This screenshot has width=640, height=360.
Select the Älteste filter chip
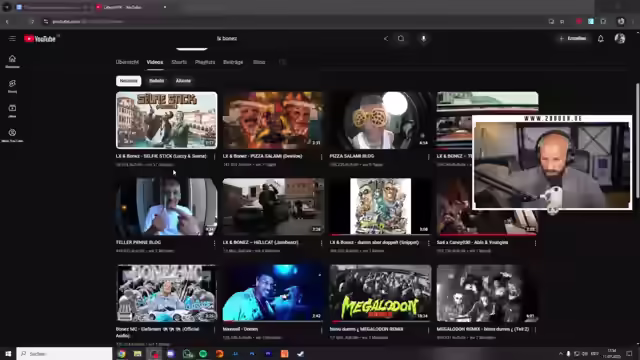183,81
